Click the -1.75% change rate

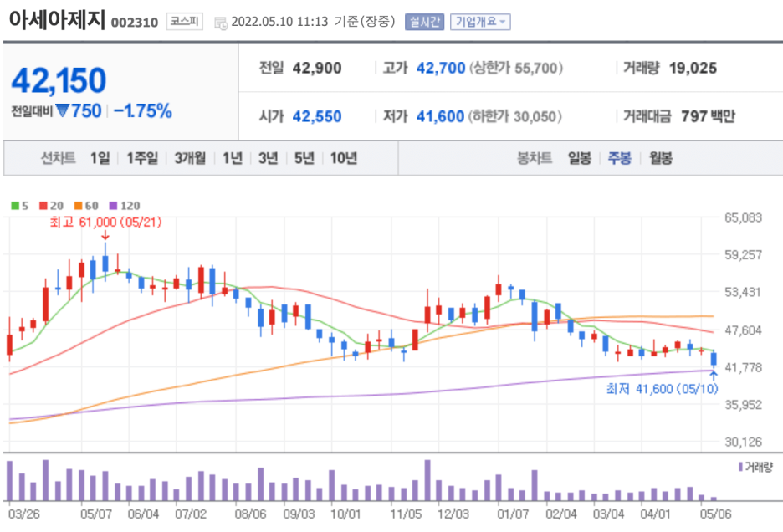click(x=143, y=111)
